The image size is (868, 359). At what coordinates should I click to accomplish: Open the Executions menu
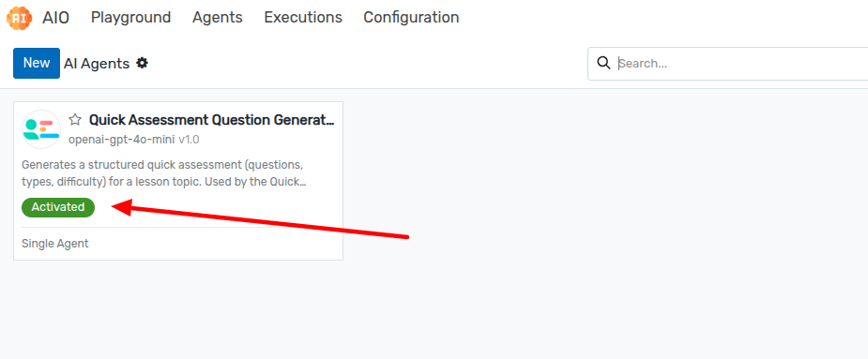303,18
